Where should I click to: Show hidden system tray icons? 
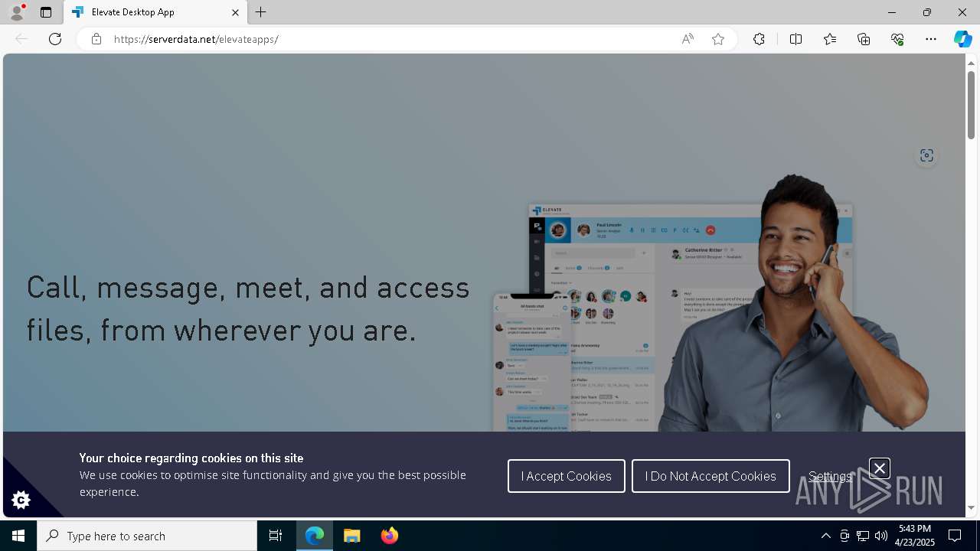(825, 536)
